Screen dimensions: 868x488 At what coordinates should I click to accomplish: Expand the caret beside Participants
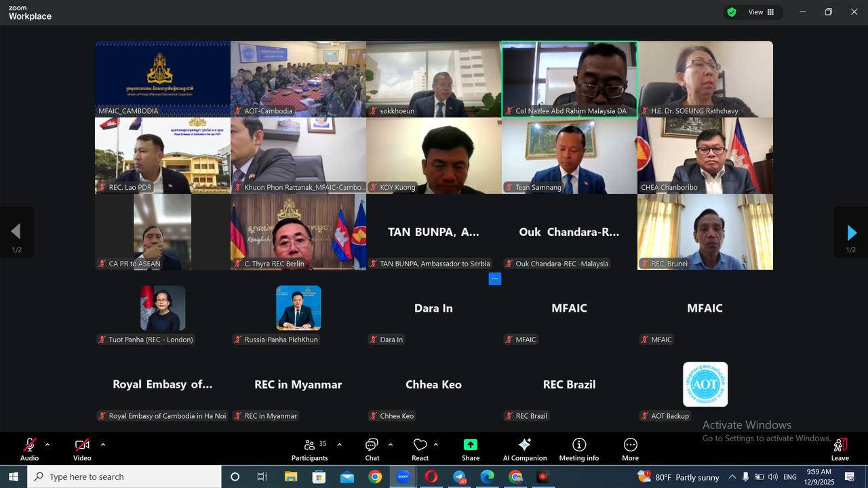click(339, 445)
